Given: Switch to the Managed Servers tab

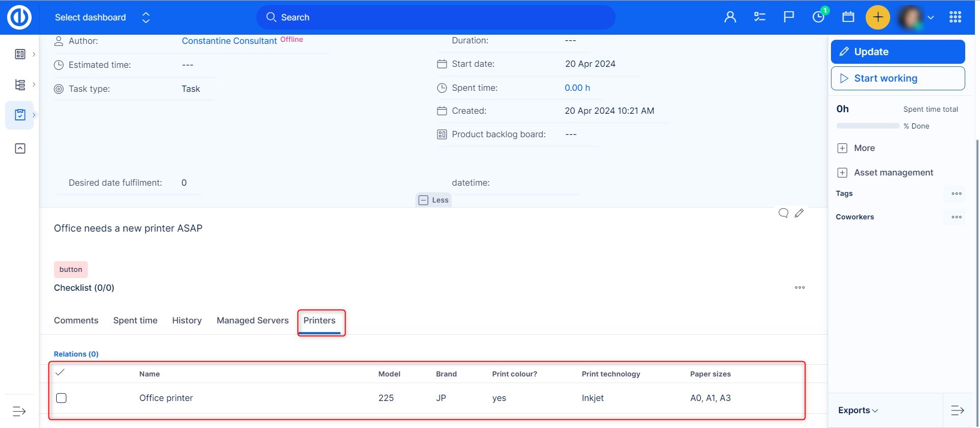Looking at the screenshot, I should tap(252, 320).
